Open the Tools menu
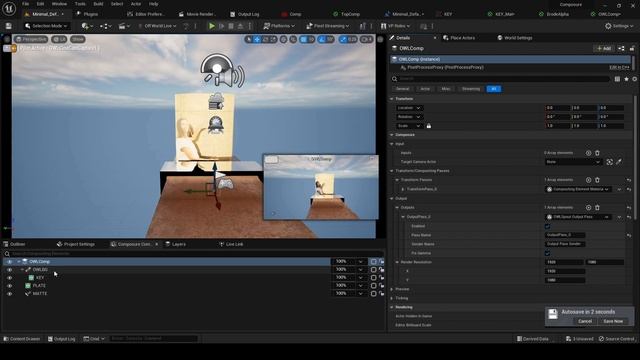 (80, 4)
